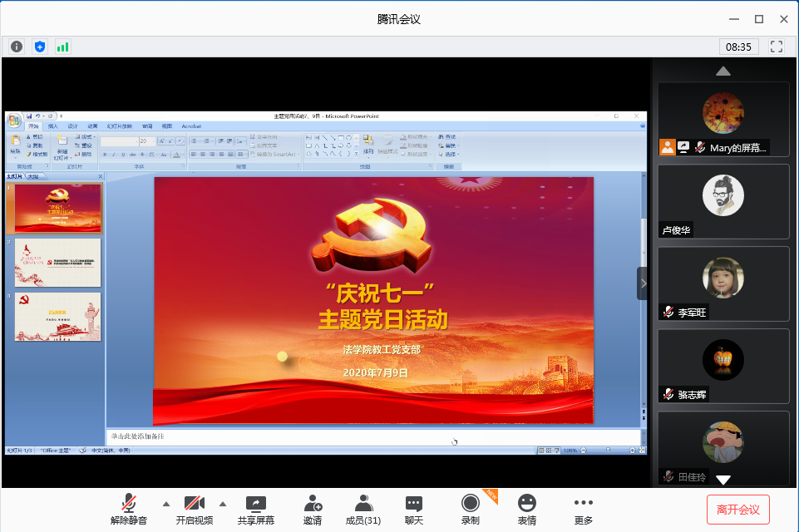Viewport: 799px width, 532px height.
Task: Expand video options arrow beside 开启视频
Action: pyautogui.click(x=223, y=504)
